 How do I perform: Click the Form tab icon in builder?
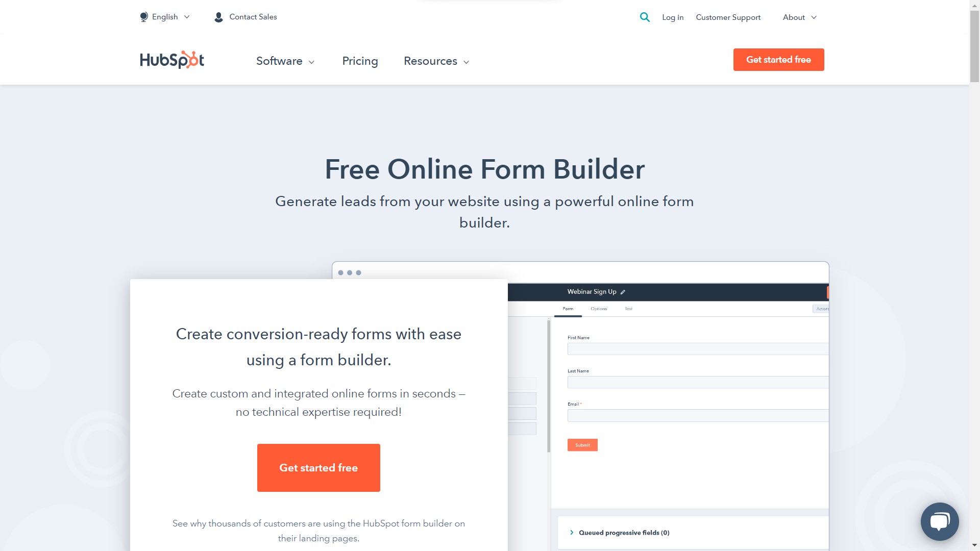point(568,309)
